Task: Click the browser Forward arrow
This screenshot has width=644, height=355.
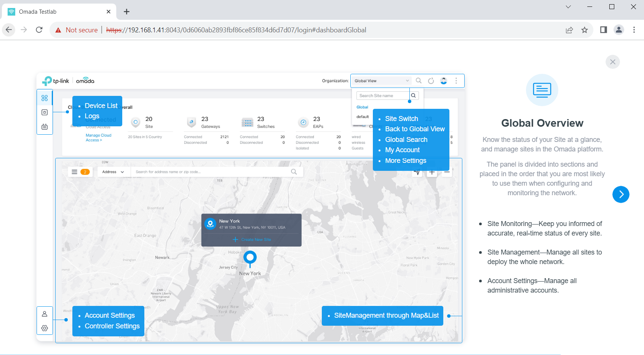Action: click(x=24, y=30)
